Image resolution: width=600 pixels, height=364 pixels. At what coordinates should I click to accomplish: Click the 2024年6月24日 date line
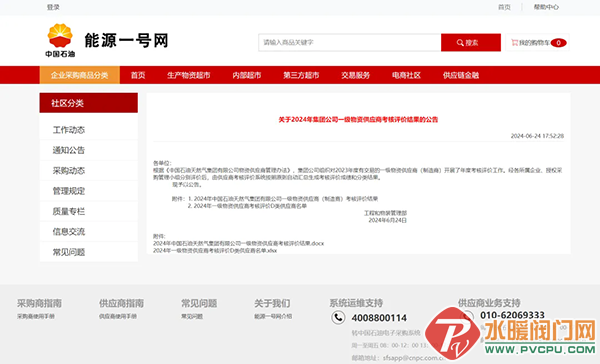[x=387, y=220]
